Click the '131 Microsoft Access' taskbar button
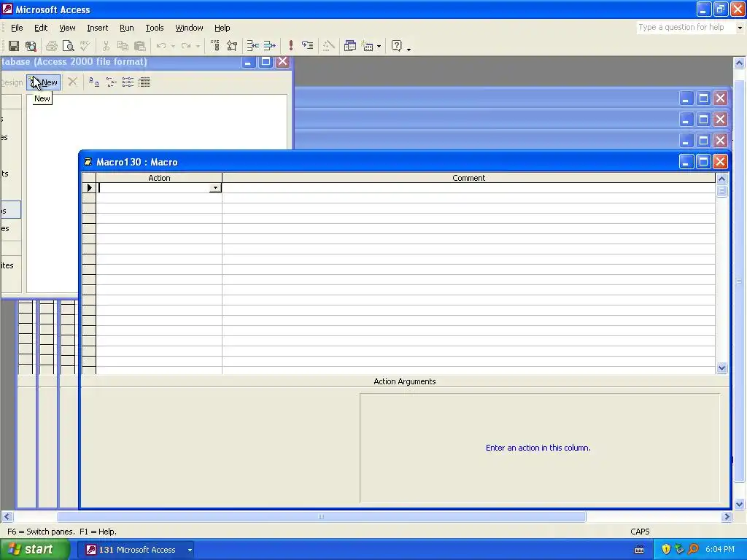The height and width of the screenshot is (560, 747). pyautogui.click(x=135, y=550)
